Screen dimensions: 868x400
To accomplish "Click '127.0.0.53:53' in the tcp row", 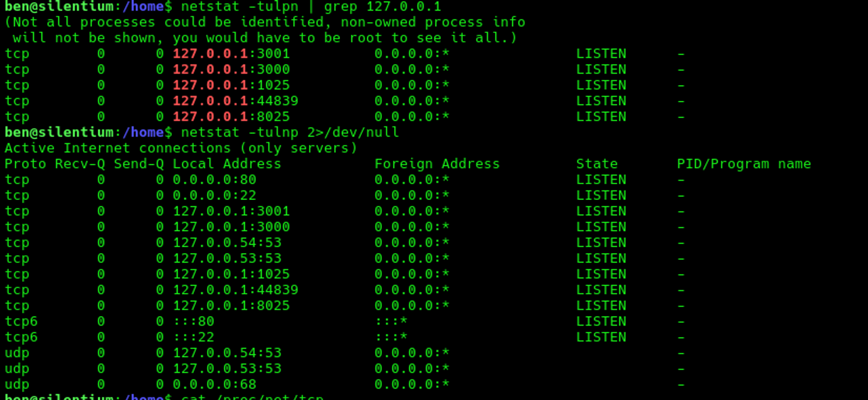I will click(x=227, y=258).
